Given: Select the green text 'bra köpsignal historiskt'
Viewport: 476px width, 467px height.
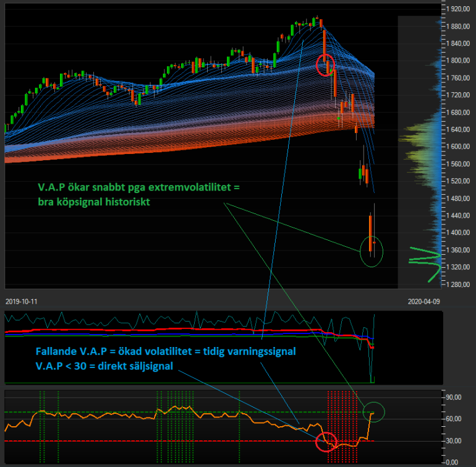Looking at the screenshot, I should click(94, 202).
